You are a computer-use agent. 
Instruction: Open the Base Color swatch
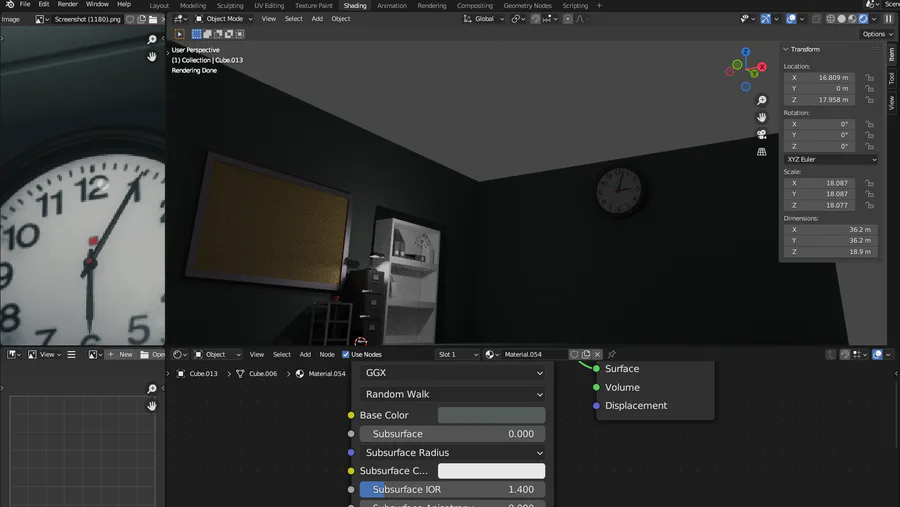491,415
